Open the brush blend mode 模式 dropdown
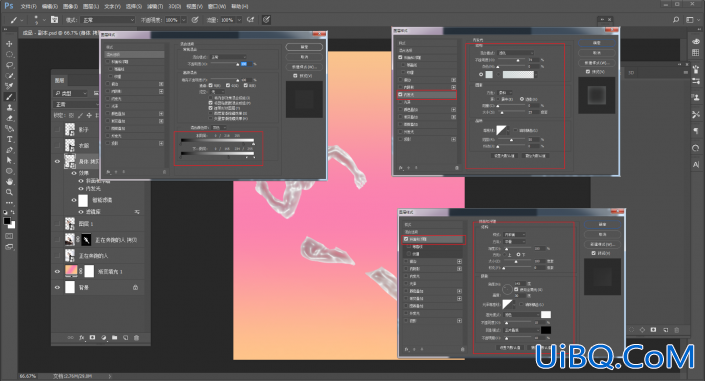 pyautogui.click(x=107, y=20)
